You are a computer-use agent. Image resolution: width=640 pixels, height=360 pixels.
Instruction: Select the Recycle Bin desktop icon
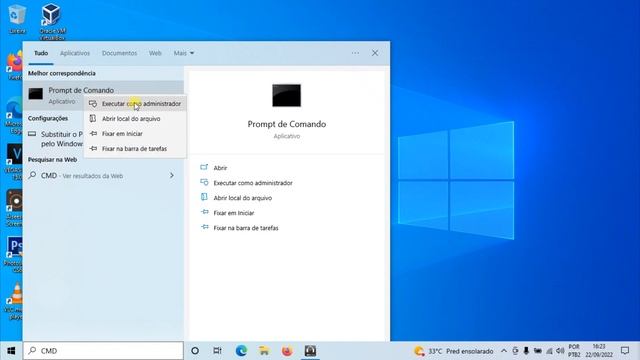click(16, 19)
